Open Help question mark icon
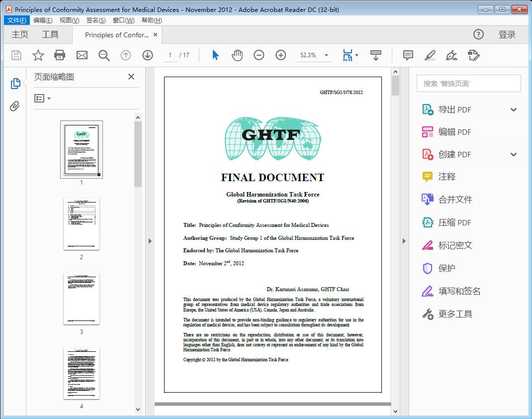The image size is (532, 419). pos(478,34)
